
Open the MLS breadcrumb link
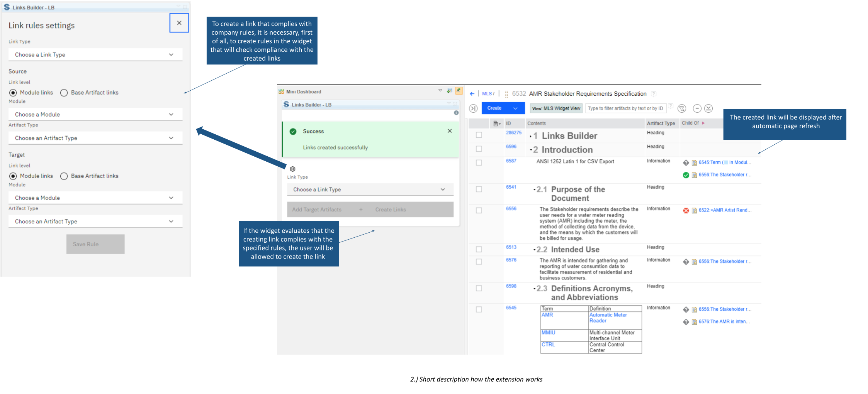coord(487,94)
